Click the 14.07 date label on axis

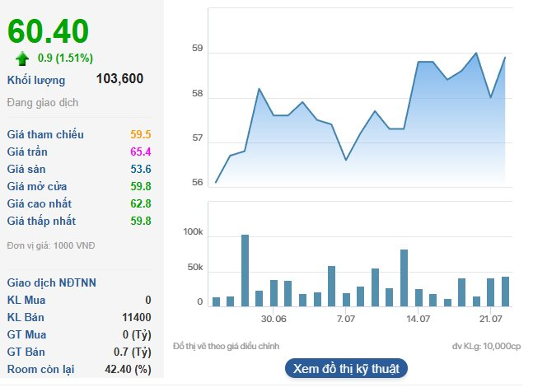pyautogui.click(x=418, y=319)
